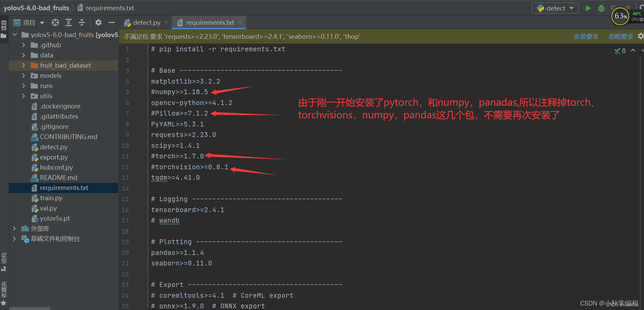Click 'opencv-python>=4.1.2' line in editor
Viewport: 644px width, 310px height.
click(192, 103)
